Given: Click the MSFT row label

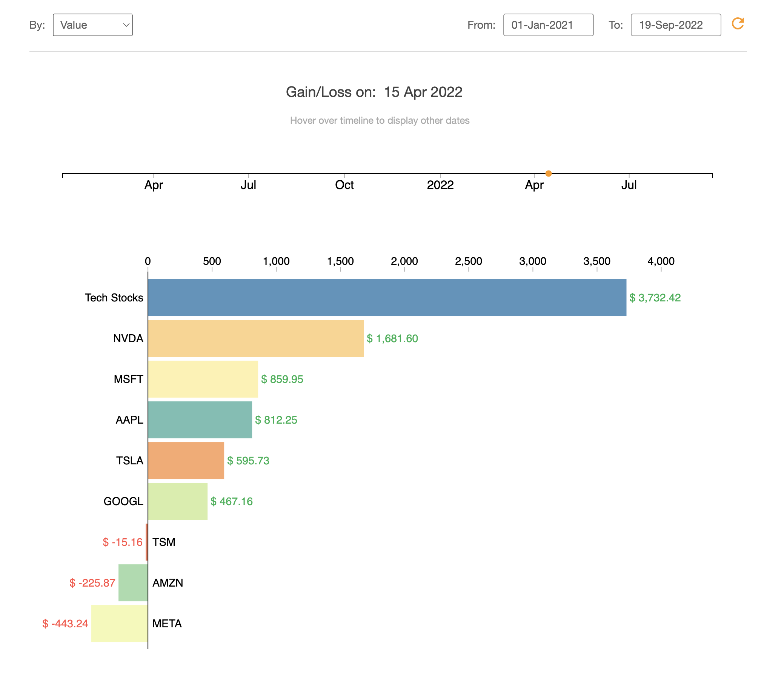Looking at the screenshot, I should pos(129,379).
